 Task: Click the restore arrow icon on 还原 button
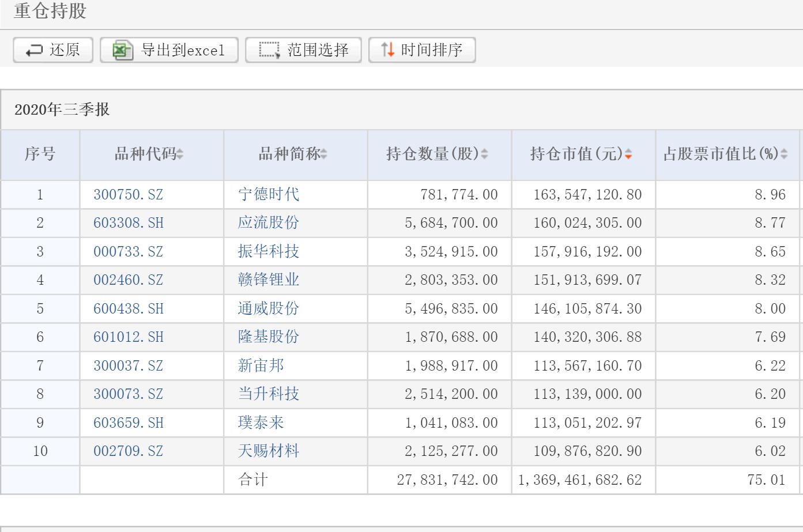(x=35, y=50)
